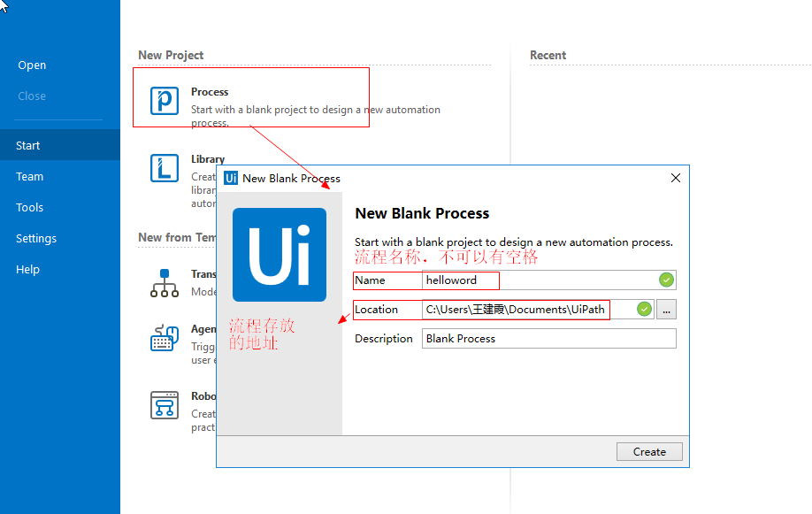
Task: Select the Robotic framework template icon
Action: [x=165, y=405]
